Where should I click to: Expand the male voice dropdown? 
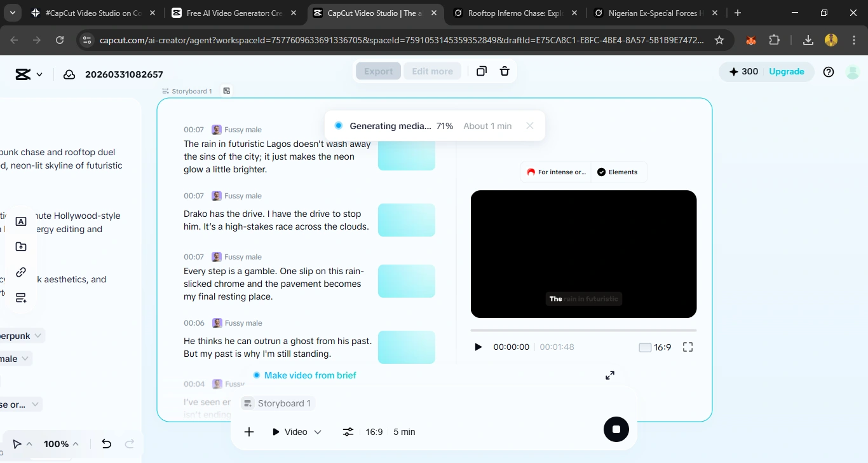pos(15,359)
